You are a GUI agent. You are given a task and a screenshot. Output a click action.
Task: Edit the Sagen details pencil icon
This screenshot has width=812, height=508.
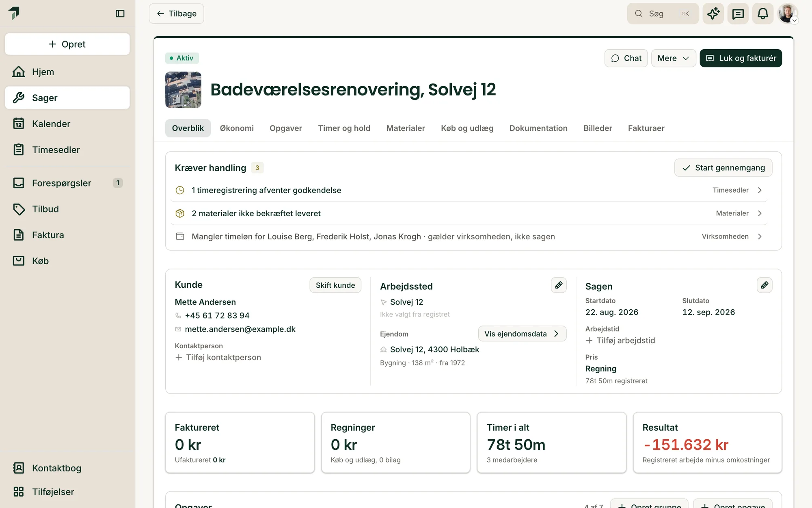[764, 285]
